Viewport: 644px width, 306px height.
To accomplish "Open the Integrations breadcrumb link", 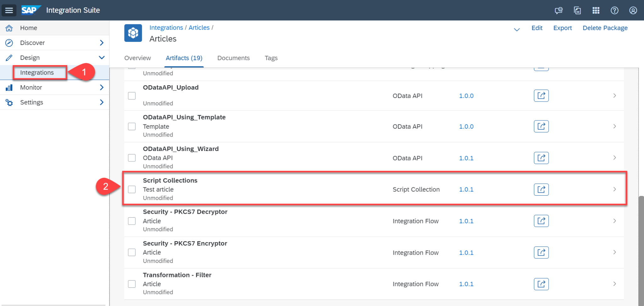I will [x=166, y=28].
